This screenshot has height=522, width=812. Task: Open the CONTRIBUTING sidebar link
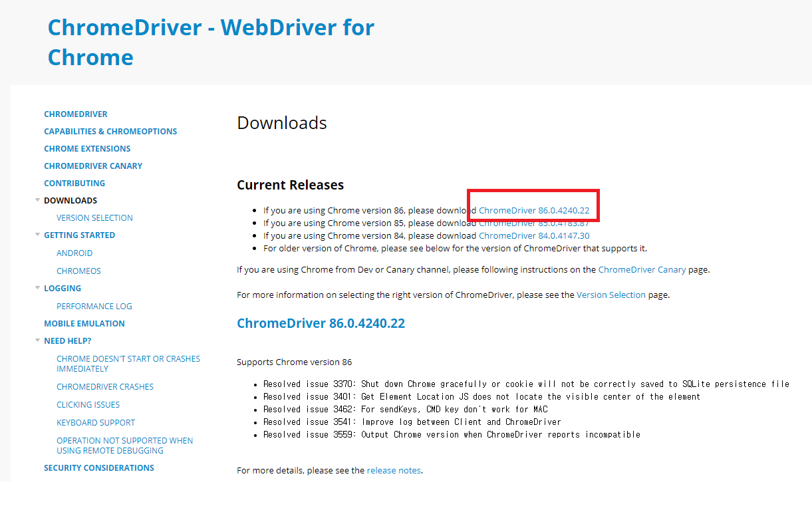(x=74, y=184)
